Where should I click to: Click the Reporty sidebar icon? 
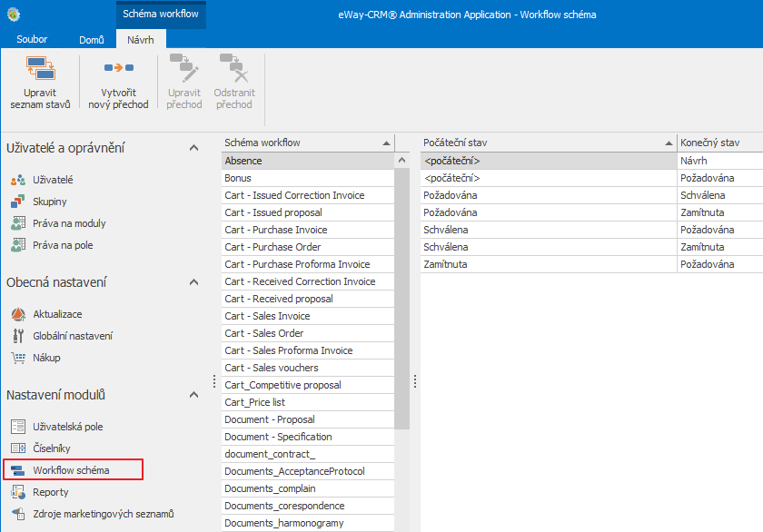click(18, 492)
